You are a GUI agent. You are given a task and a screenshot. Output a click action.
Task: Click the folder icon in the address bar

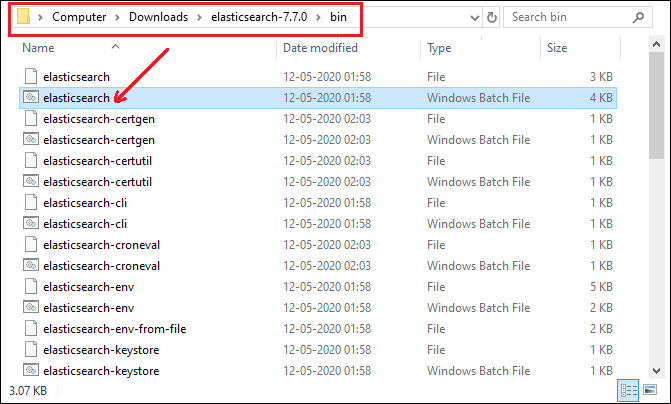coord(23,17)
